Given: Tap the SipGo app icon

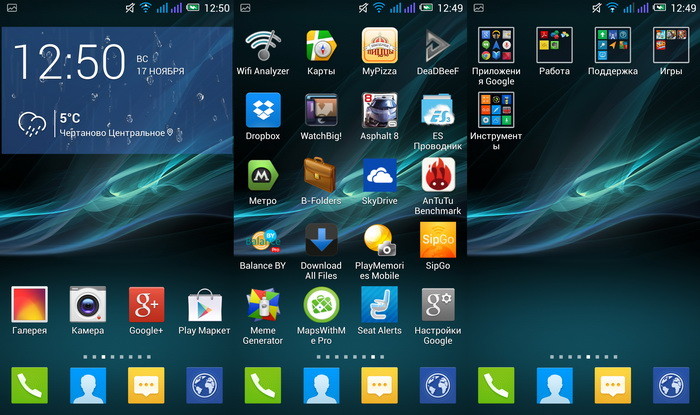Looking at the screenshot, I should coord(438,240).
